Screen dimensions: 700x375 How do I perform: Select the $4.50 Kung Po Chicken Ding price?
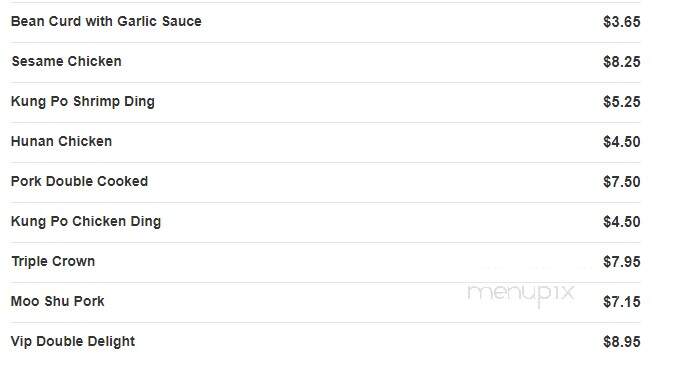(621, 222)
